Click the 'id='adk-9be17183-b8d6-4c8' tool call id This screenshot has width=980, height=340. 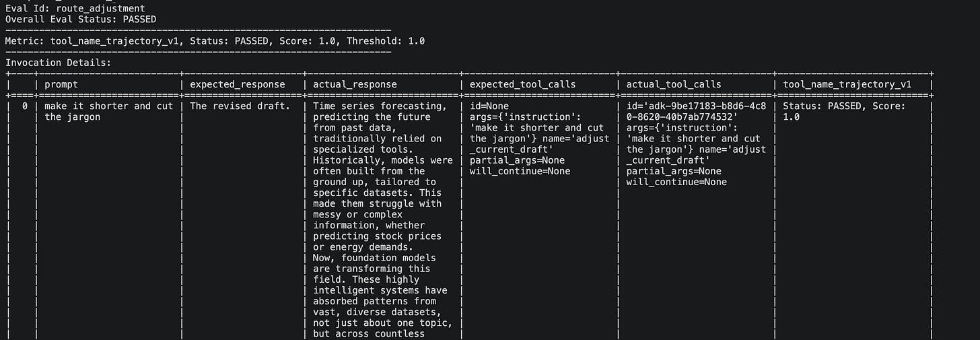pos(695,106)
